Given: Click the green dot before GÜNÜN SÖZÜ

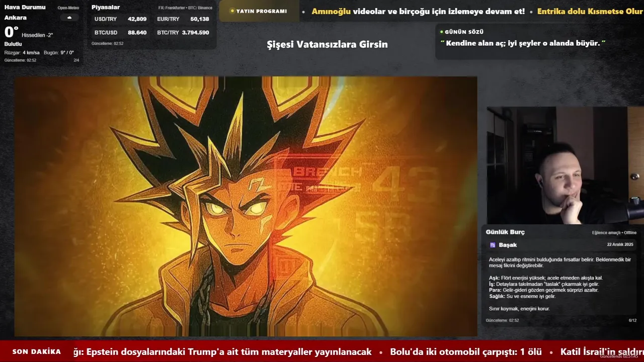Looking at the screenshot, I should click(x=441, y=32).
